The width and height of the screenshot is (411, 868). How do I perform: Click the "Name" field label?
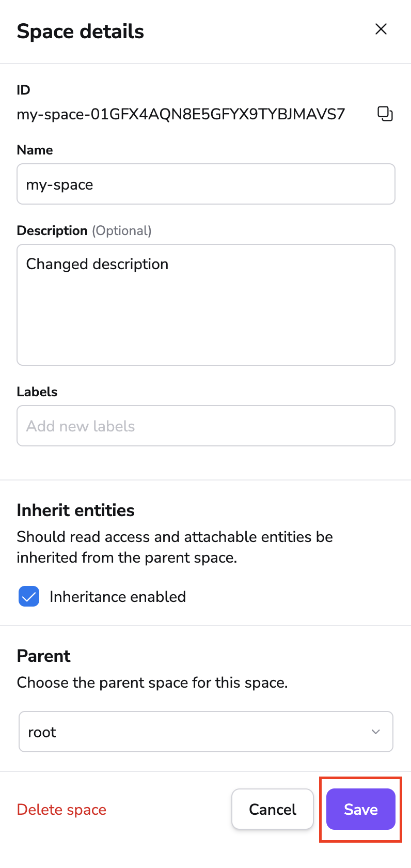click(x=35, y=150)
